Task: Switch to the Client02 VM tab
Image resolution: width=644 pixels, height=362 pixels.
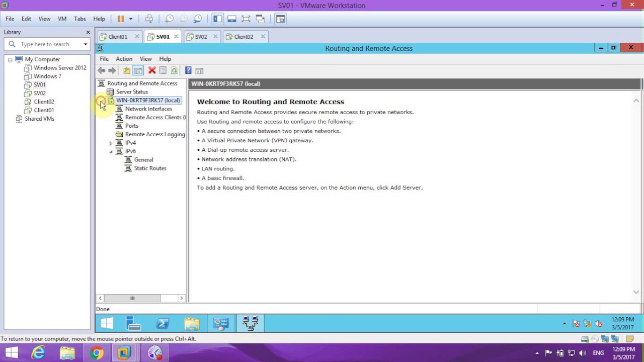Action: (x=244, y=37)
